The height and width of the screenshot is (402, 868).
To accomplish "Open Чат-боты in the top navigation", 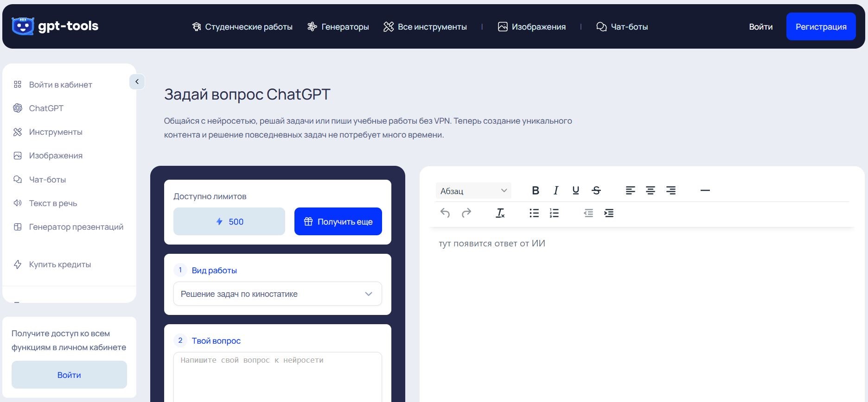I will tap(622, 27).
